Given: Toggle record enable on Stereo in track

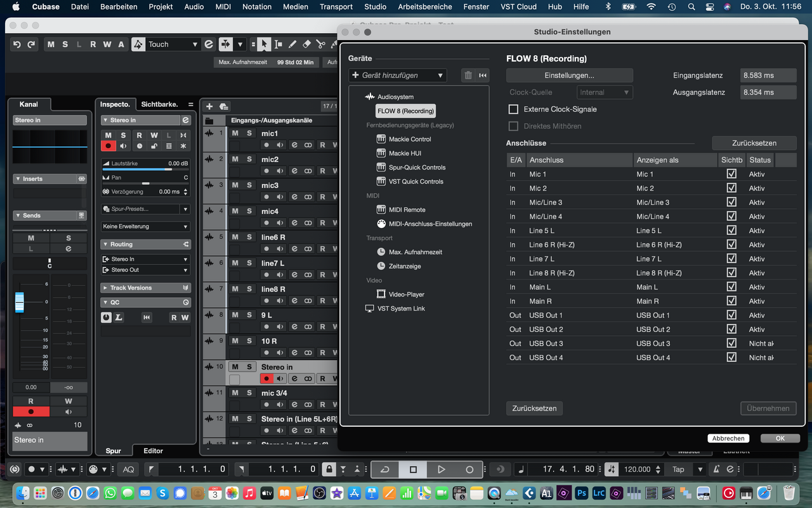Looking at the screenshot, I should pyautogui.click(x=267, y=378).
